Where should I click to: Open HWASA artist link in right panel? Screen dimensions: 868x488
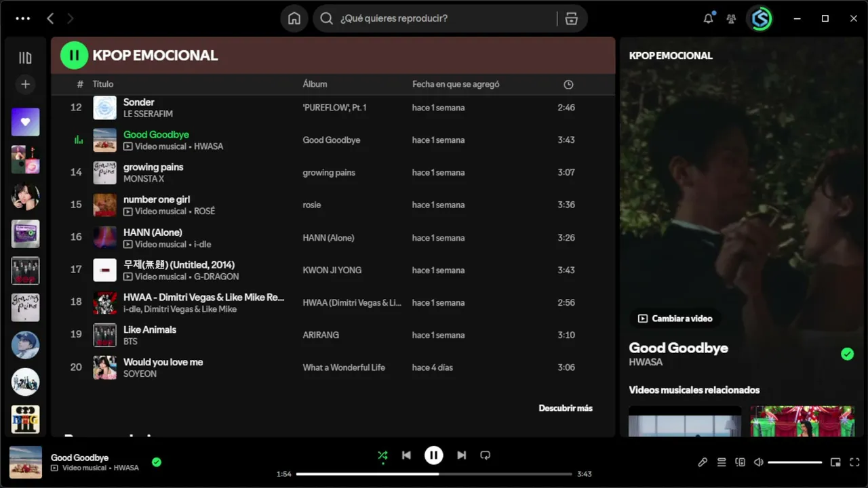point(646,362)
